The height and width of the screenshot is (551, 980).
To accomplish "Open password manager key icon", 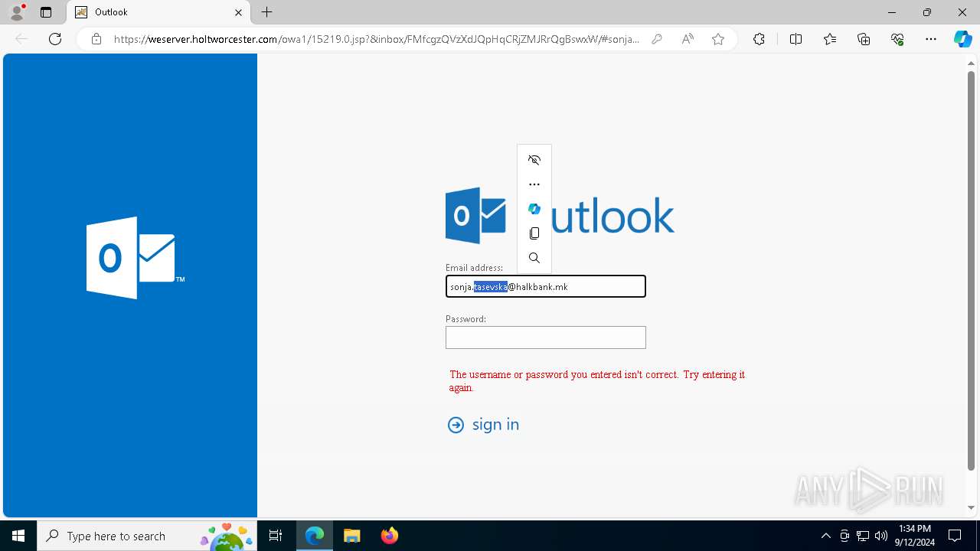I will pyautogui.click(x=657, y=39).
